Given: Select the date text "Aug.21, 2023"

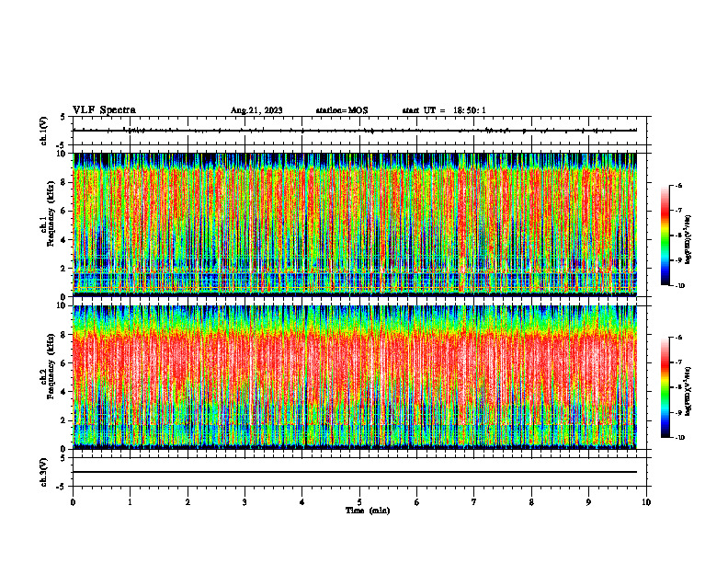Looking at the screenshot, I should (256, 110).
